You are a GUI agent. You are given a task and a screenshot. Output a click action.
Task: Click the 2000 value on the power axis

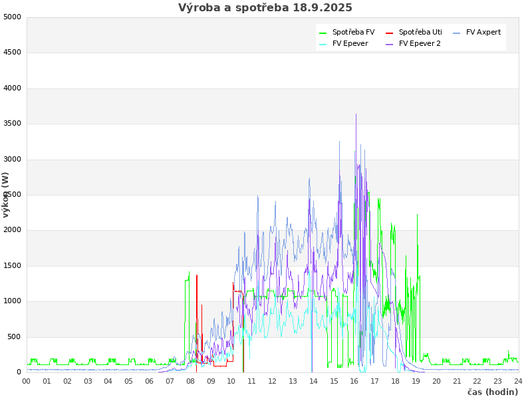coord(12,230)
